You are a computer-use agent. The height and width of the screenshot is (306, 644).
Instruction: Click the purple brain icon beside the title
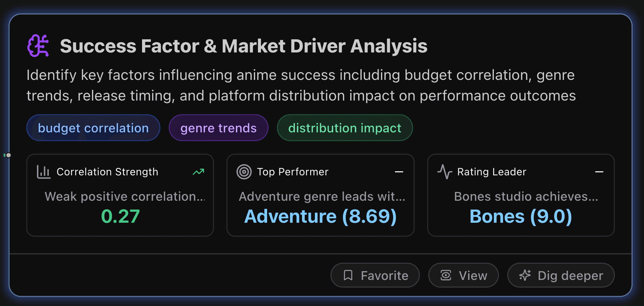tap(39, 45)
